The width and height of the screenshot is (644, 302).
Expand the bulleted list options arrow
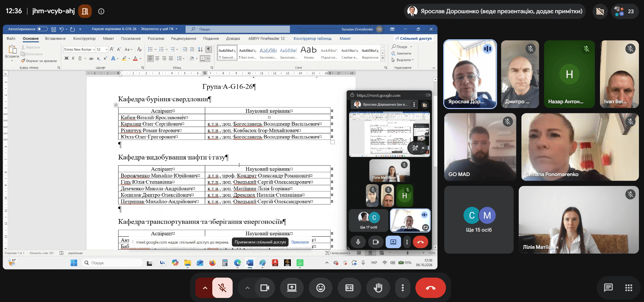click(155, 50)
